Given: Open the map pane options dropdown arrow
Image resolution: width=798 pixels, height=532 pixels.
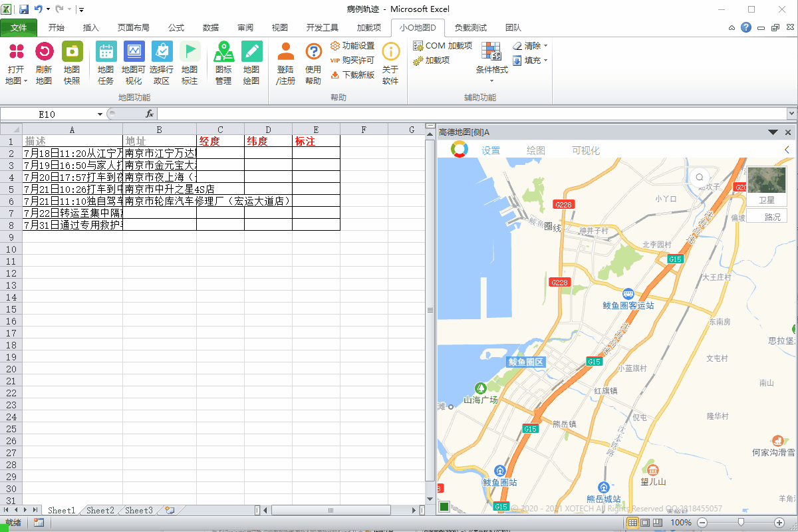Looking at the screenshot, I should (x=773, y=132).
